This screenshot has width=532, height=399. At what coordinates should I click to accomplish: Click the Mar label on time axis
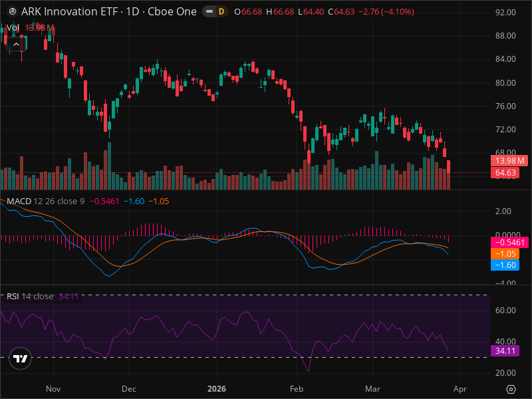(372, 389)
